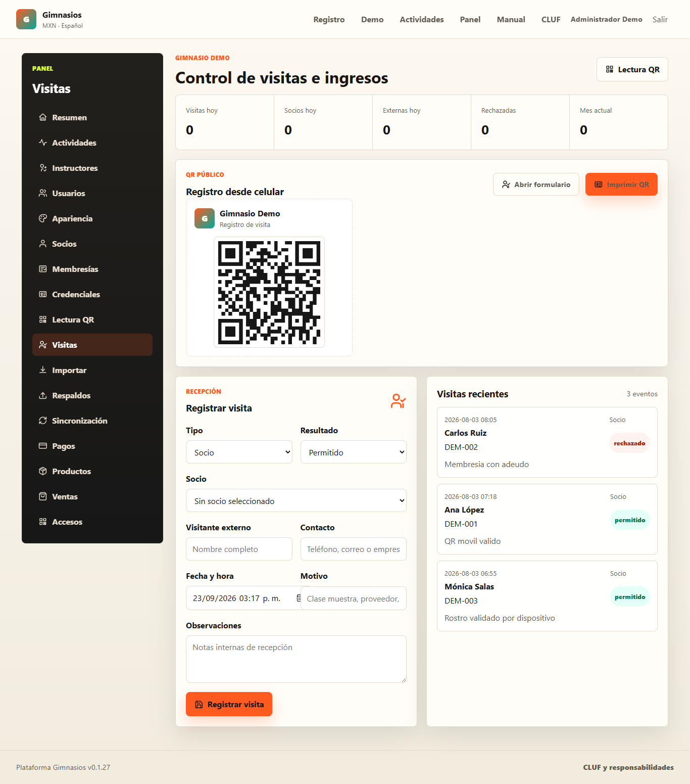Screen dimensions: 690x784
Task: Click 'QR movil valido' note text
Action: (472, 541)
